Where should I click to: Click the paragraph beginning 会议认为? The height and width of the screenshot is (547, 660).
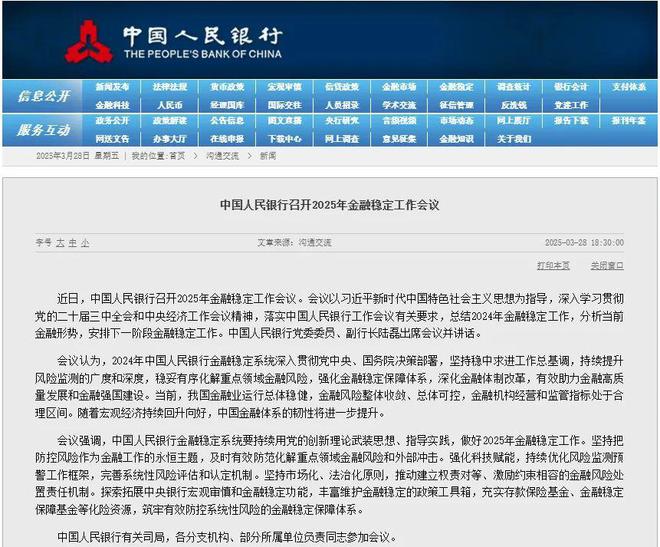click(329, 387)
